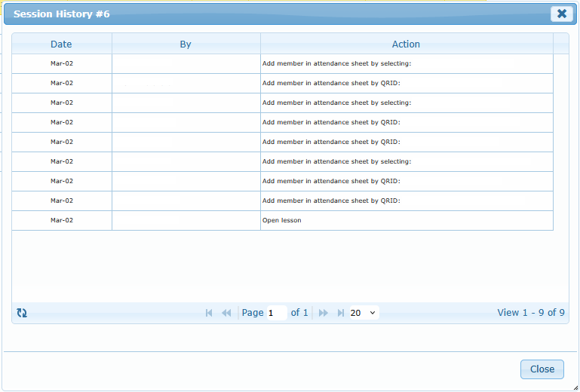Go to previous page of history
This screenshot has height=392, width=580.
[226, 313]
